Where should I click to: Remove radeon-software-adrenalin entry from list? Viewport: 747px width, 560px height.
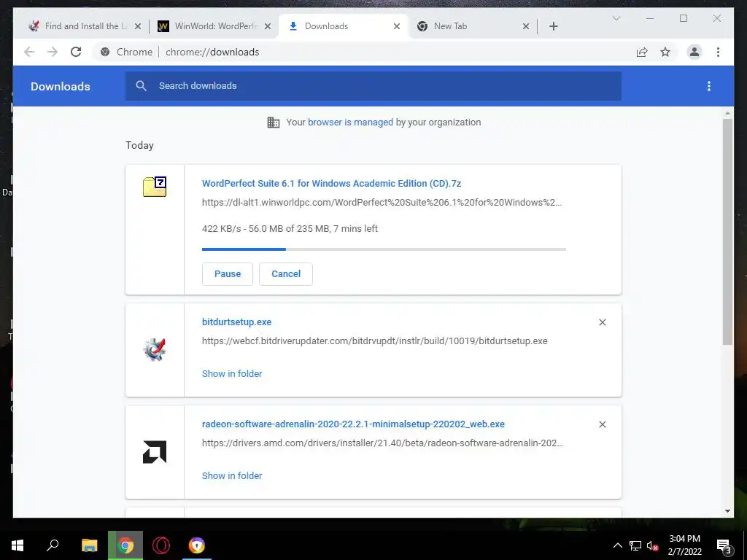point(602,424)
